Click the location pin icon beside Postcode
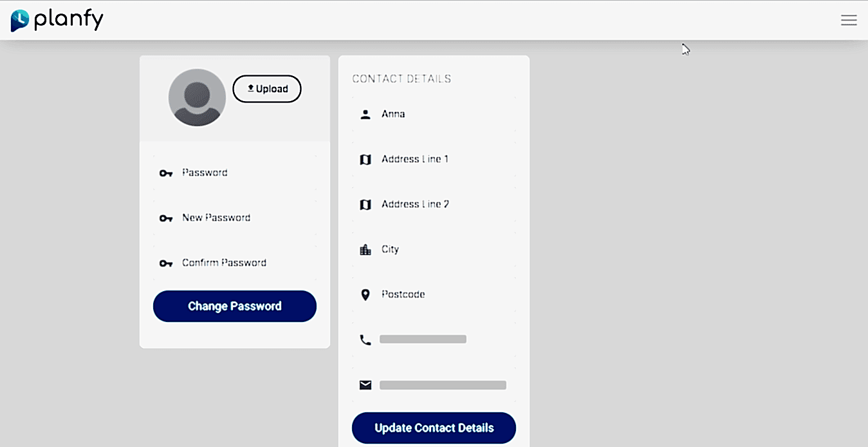This screenshot has width=868, height=447. 365,295
